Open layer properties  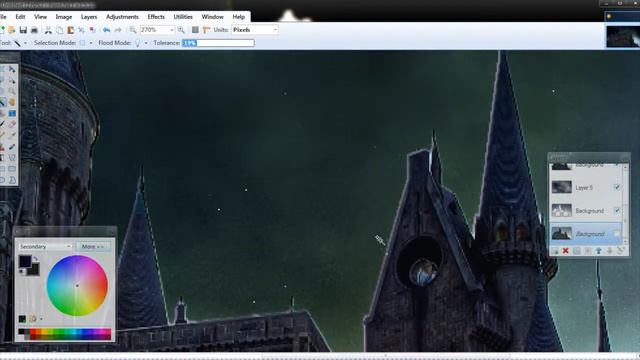620,251
